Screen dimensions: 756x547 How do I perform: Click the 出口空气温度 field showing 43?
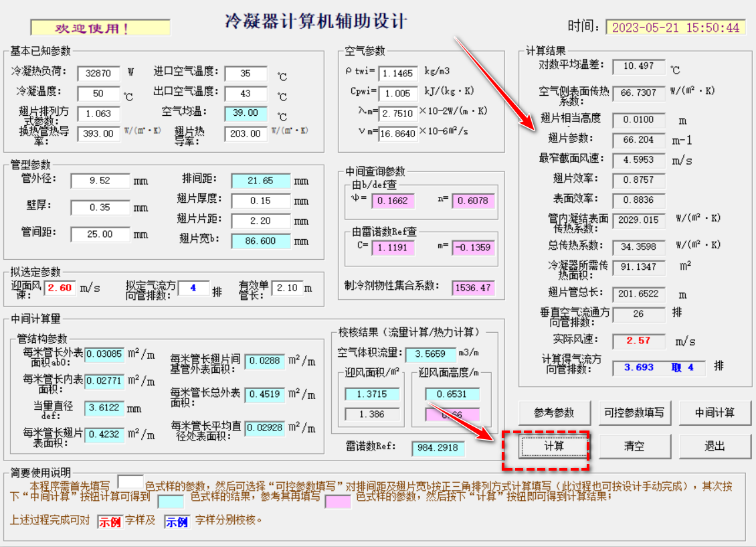point(246,94)
